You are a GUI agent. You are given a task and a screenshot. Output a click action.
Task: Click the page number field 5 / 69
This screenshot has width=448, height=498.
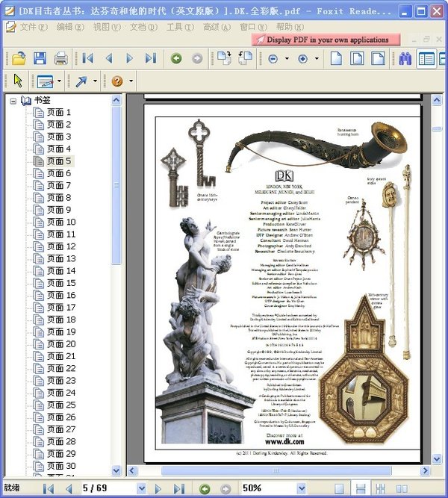(109, 488)
